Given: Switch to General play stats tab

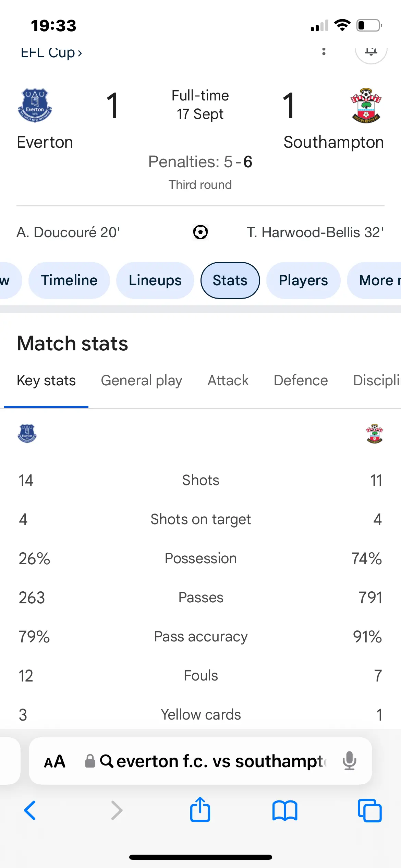Looking at the screenshot, I should 142,381.
